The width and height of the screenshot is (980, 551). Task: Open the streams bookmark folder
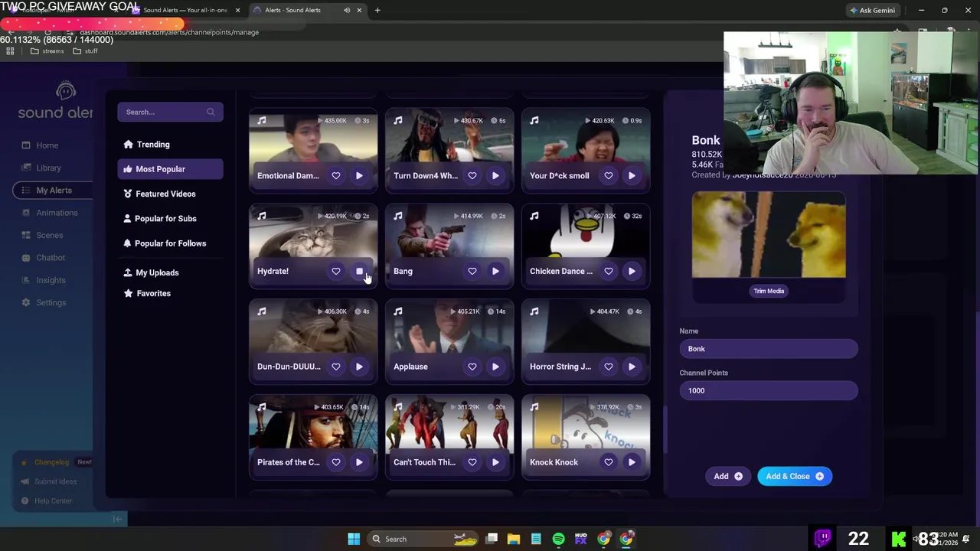(47, 51)
